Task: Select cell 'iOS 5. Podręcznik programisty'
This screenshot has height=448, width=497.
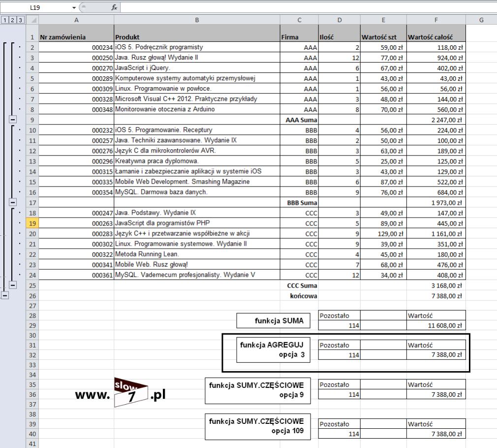Action: (197, 47)
